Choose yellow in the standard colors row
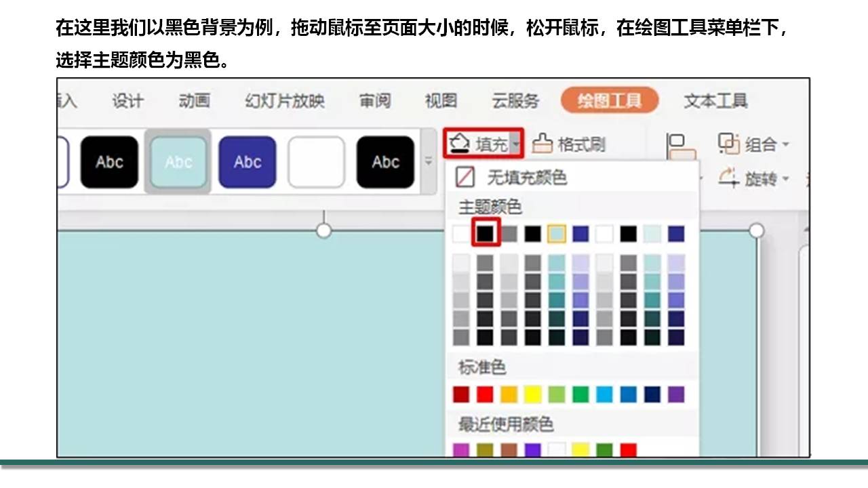The width and height of the screenshot is (868, 488). pos(532,394)
